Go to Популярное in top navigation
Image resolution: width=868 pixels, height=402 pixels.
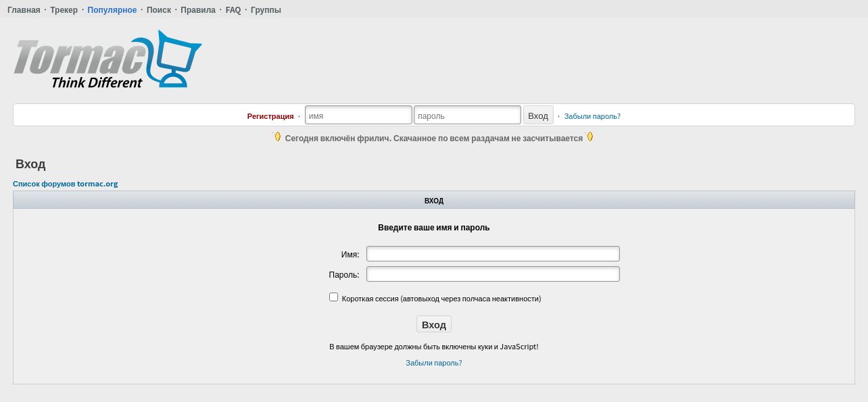[112, 10]
